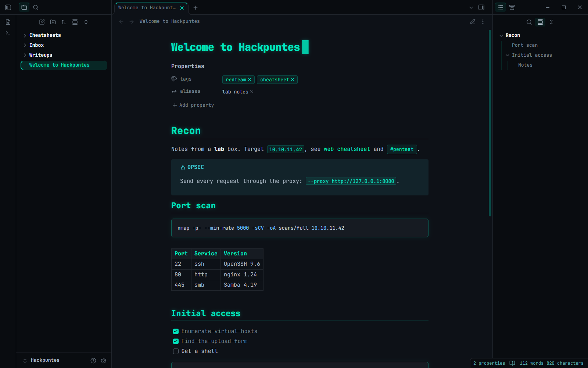This screenshot has width=588, height=368.
Task: Uncheck 'Find the upload form' task
Action: (176, 341)
